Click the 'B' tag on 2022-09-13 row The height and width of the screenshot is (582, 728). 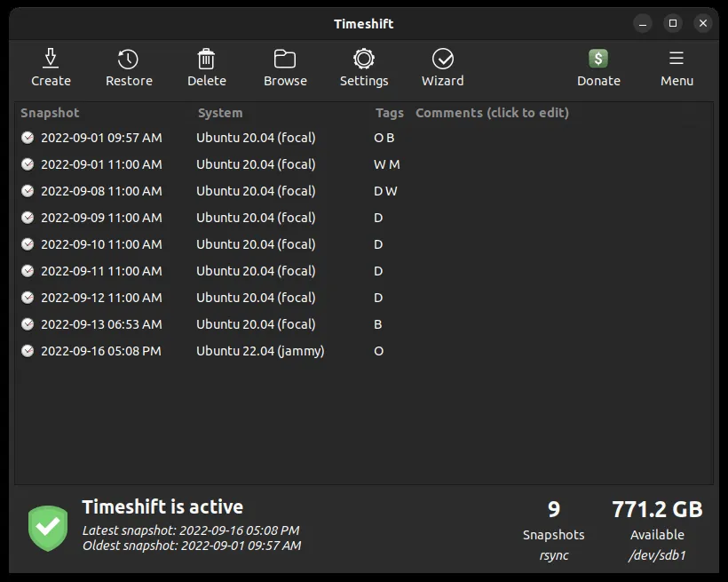(x=378, y=324)
